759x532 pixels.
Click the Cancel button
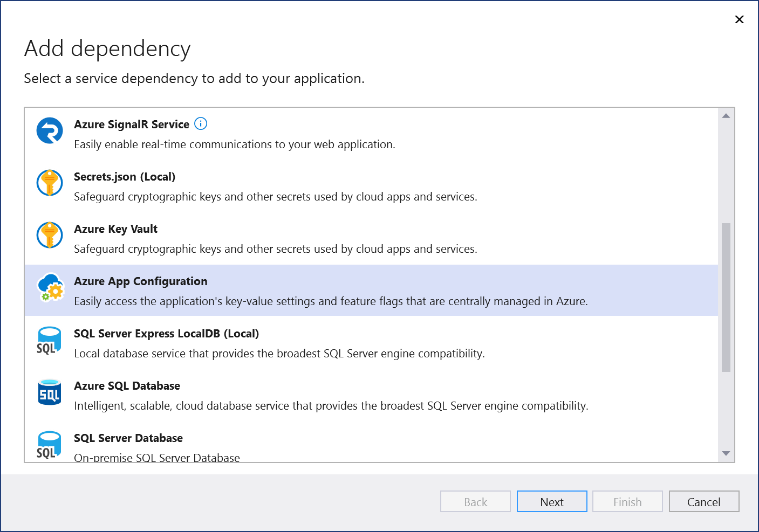coord(704,501)
